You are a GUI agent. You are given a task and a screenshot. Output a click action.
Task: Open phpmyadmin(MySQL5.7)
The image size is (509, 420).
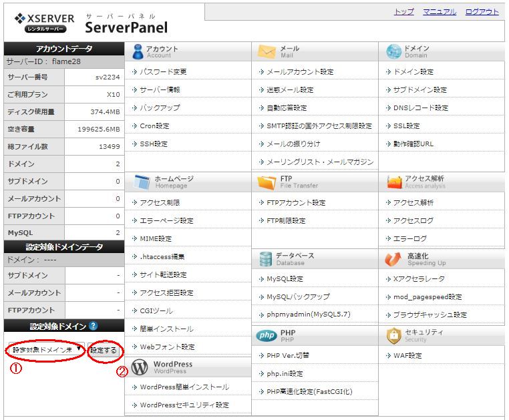[309, 314]
